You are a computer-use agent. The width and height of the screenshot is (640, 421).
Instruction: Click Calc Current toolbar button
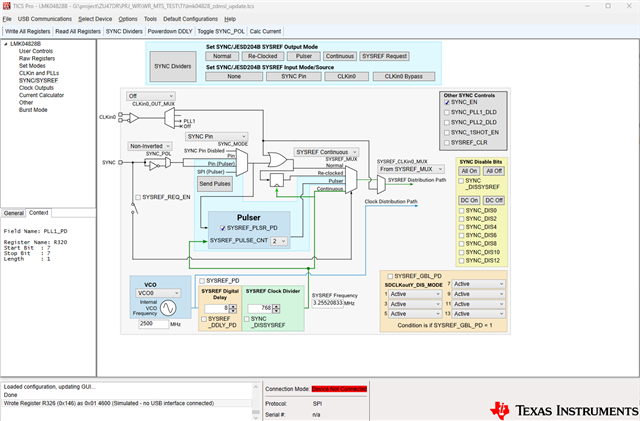click(265, 31)
